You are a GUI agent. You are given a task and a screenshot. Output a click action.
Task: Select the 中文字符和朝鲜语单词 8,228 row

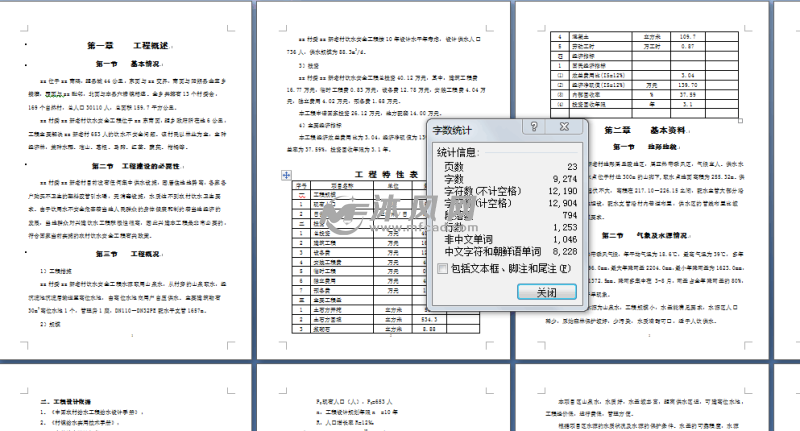click(x=510, y=251)
